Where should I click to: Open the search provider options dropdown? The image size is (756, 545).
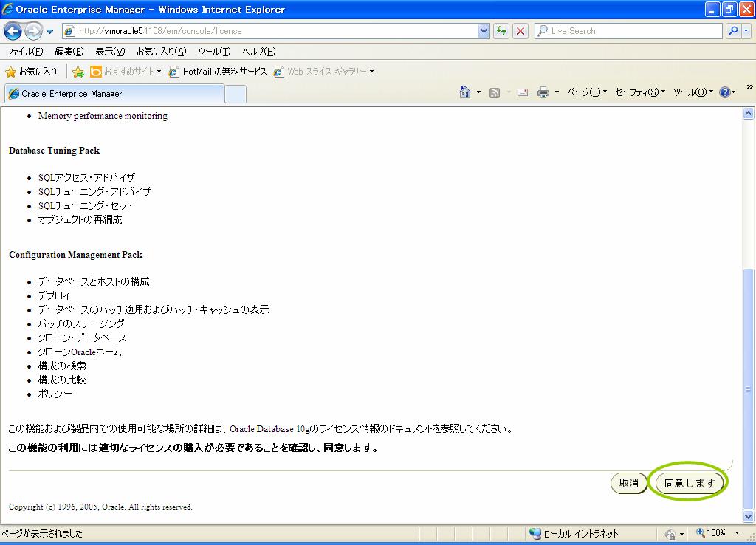[x=746, y=31]
